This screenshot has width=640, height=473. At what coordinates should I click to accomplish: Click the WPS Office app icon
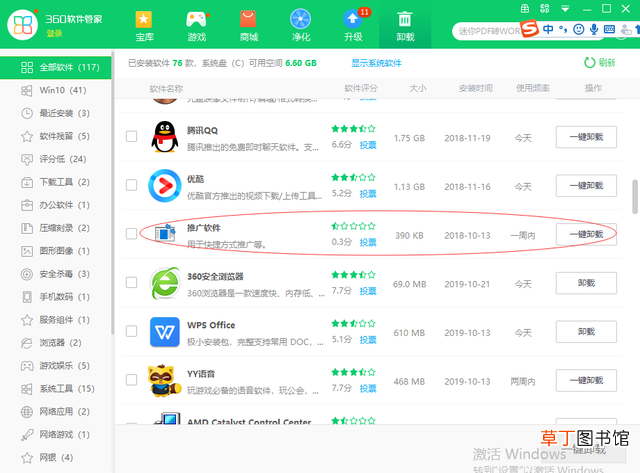[164, 332]
